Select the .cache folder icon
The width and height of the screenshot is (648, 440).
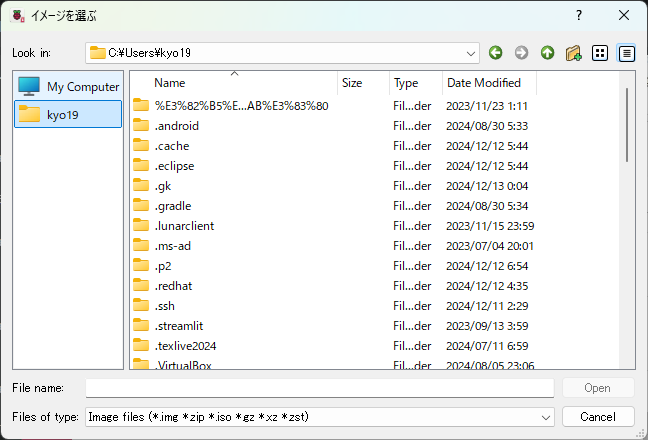pyautogui.click(x=141, y=145)
